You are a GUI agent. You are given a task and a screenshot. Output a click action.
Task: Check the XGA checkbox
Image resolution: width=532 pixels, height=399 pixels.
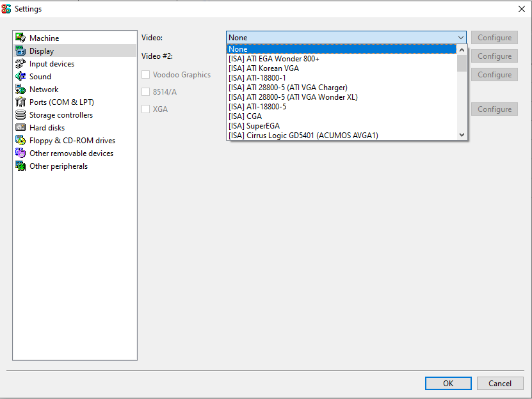[x=145, y=109]
